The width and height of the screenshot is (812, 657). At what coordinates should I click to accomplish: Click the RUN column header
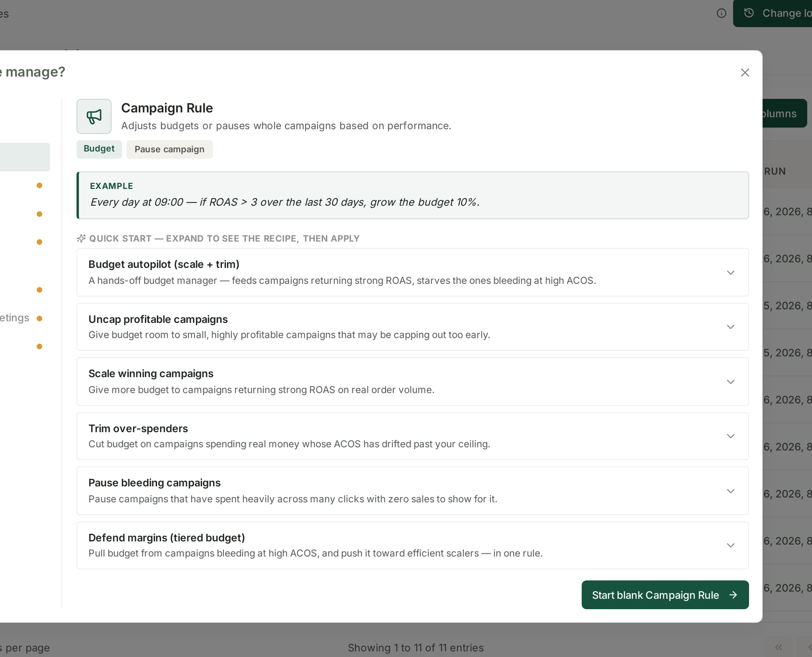tap(775, 172)
